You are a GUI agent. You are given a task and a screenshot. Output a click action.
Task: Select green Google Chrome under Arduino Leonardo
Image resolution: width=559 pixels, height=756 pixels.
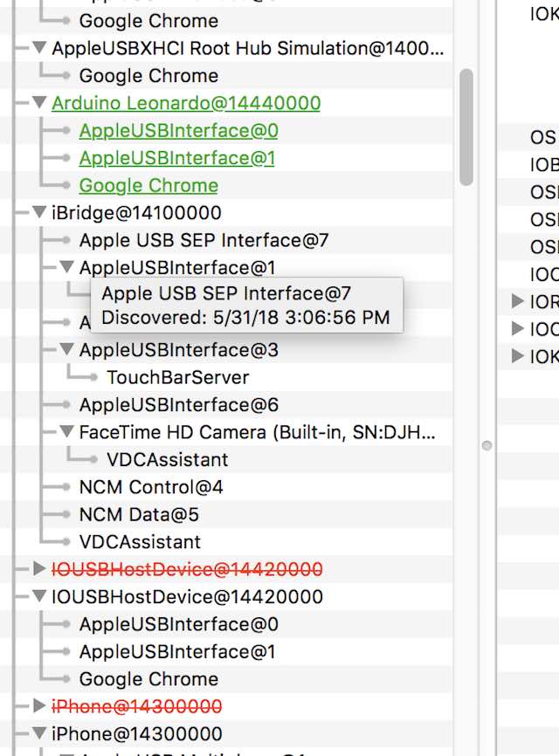point(148,186)
